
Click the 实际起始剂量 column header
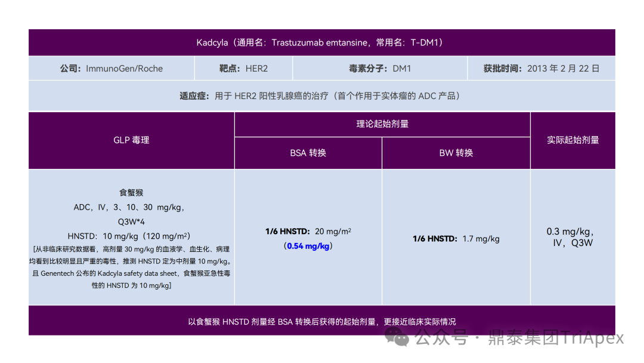coord(573,140)
